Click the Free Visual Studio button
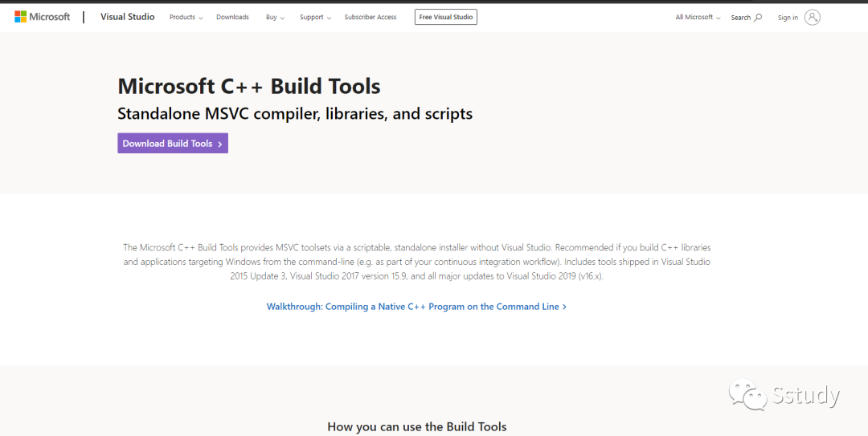Viewport: 868px width, 436px height. pyautogui.click(x=445, y=17)
